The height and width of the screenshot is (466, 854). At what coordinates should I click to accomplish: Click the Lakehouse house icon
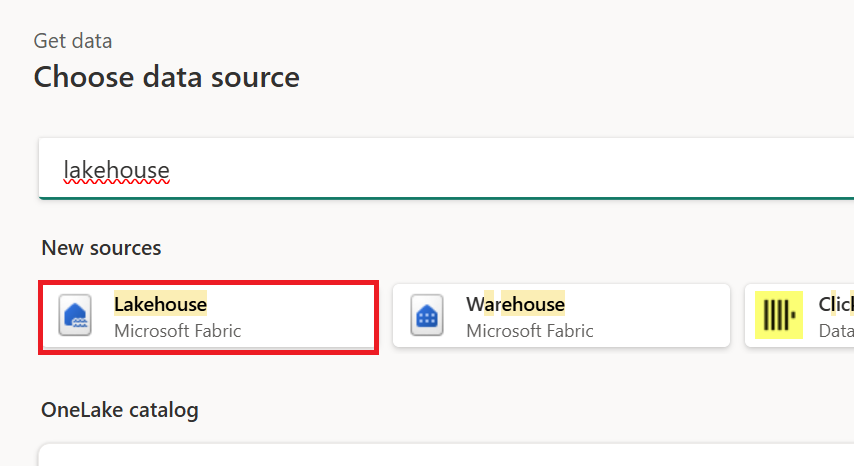point(75,315)
